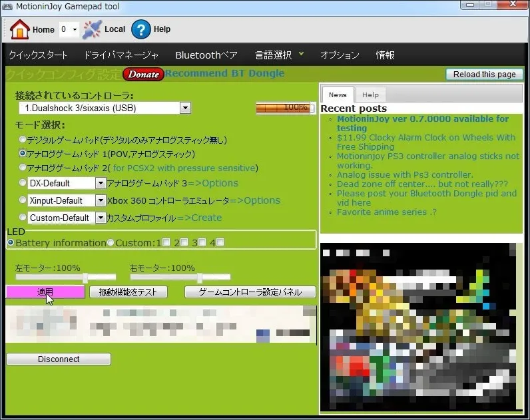Select アナログゲームパッド 1 (POV) radio button

pyautogui.click(x=23, y=153)
